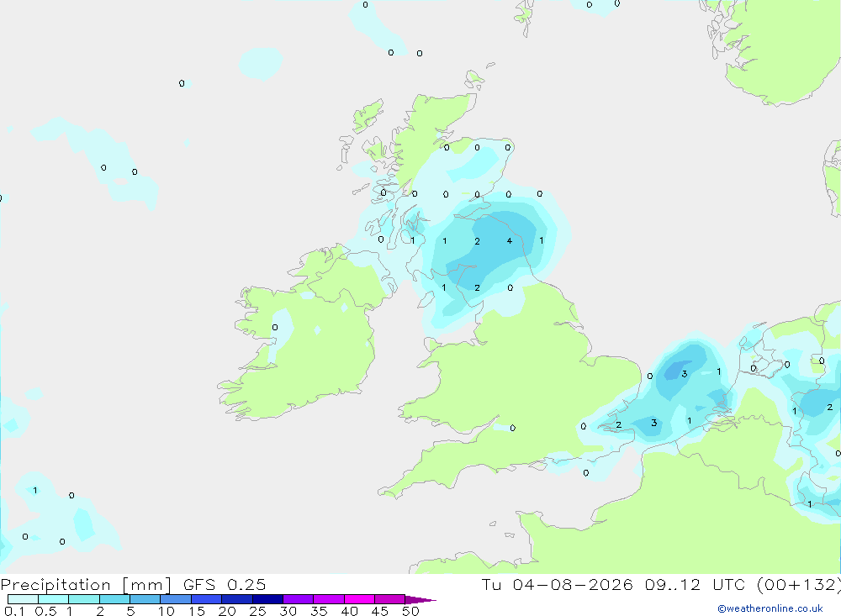The height and width of the screenshot is (616, 841).
Task: Click the '20' legend scale label
Action: tap(227, 611)
